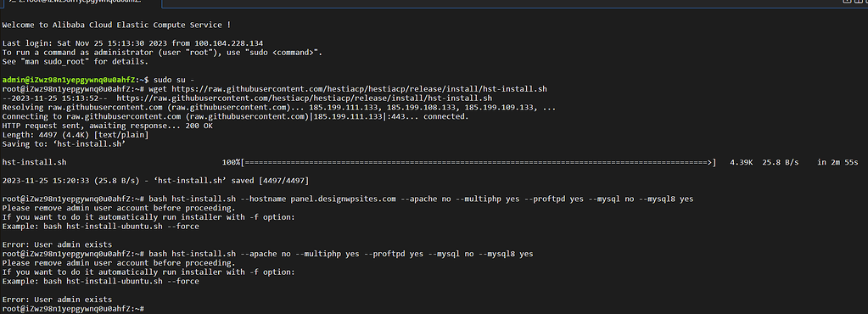Screen dimensions: 868x314
Task: Click the 'man sudo_root' hint text
Action: [52, 61]
